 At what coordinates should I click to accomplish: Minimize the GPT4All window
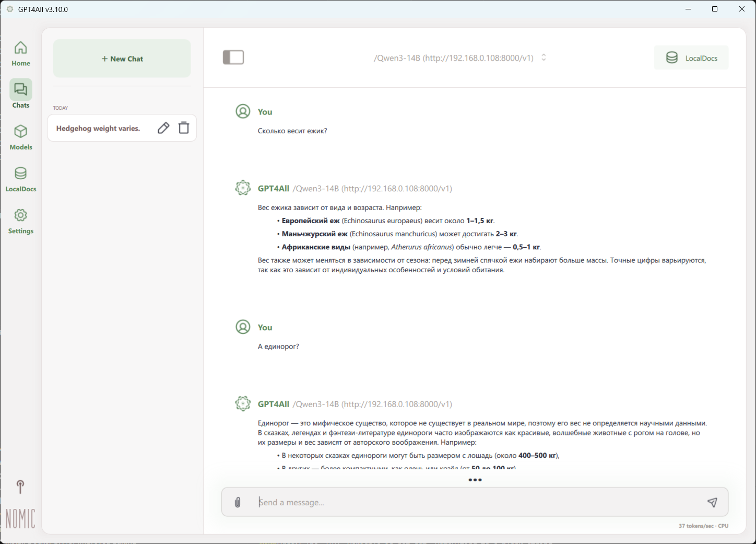click(x=688, y=9)
